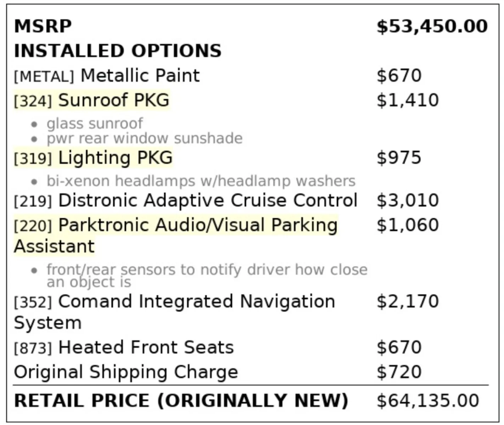Click the pwr rear window sunshade item
The image size is (504, 425).
(144, 138)
